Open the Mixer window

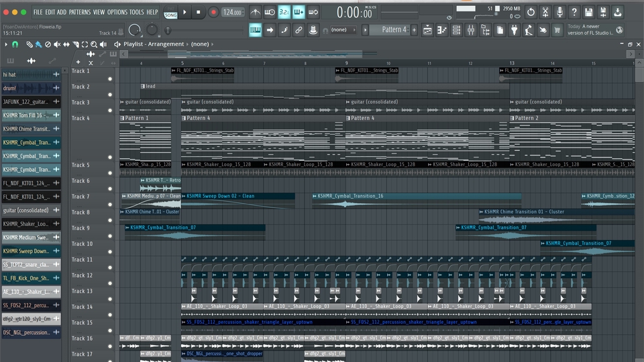coord(471,30)
